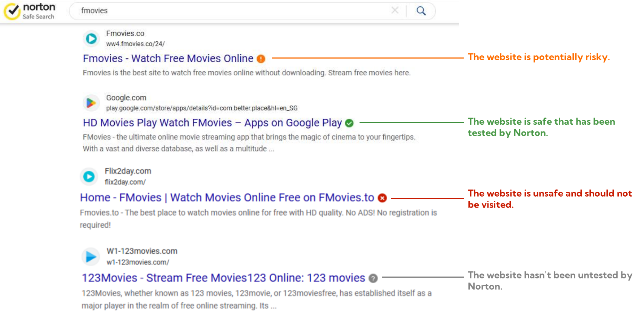Click the play.google.com store URL text

202,108
